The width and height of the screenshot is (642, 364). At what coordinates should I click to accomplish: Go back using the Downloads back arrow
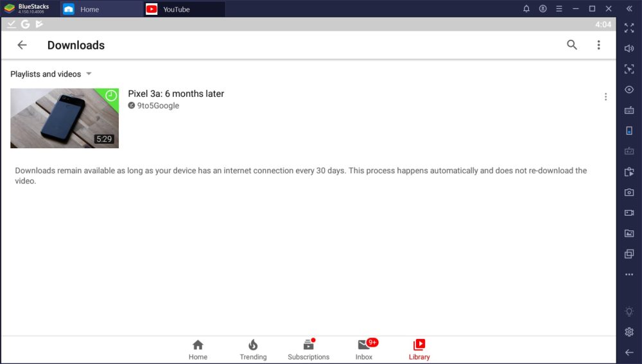point(22,45)
